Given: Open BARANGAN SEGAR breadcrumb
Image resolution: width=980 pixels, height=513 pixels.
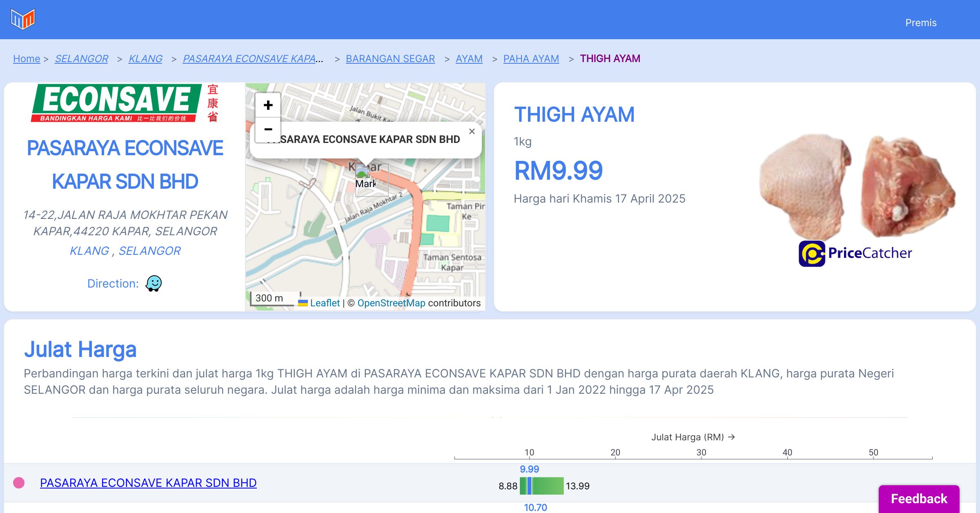Looking at the screenshot, I should (x=390, y=59).
